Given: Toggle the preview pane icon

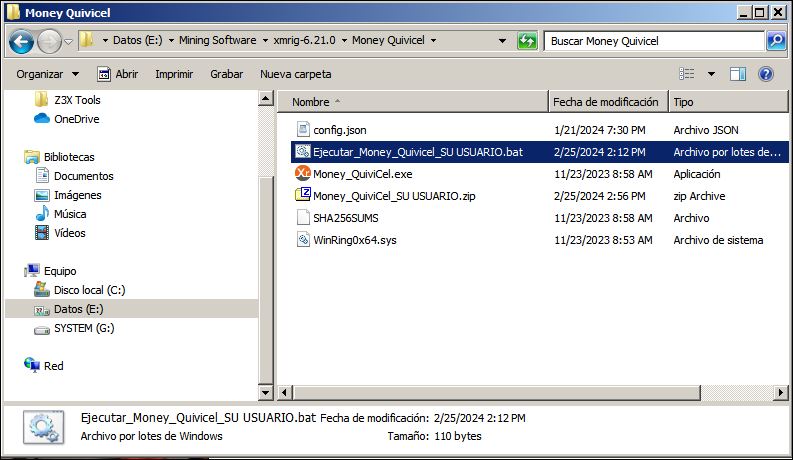Looking at the screenshot, I should (737, 74).
